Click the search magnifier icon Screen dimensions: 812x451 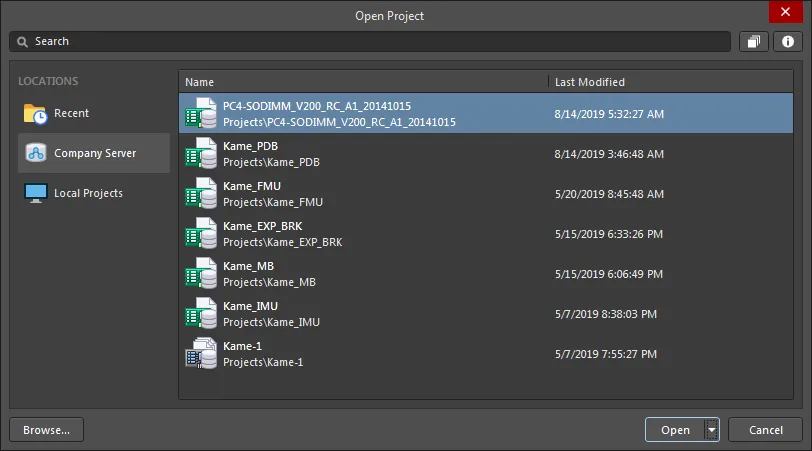click(x=22, y=41)
